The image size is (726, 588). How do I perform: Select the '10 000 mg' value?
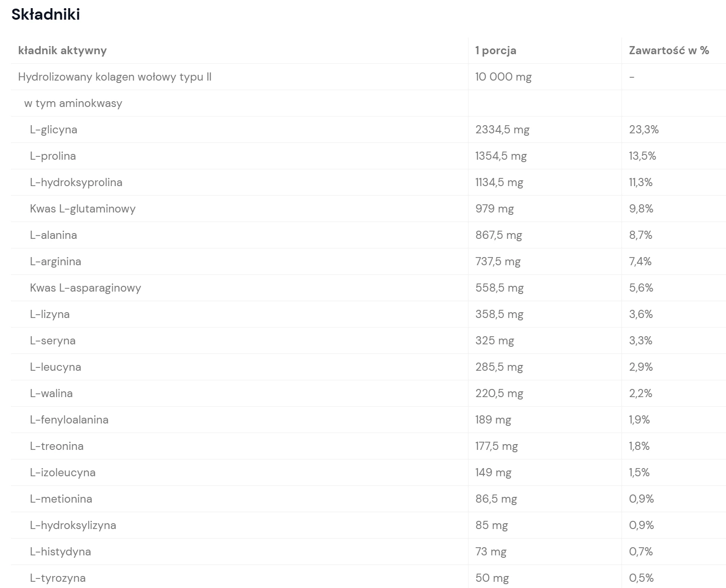click(503, 77)
